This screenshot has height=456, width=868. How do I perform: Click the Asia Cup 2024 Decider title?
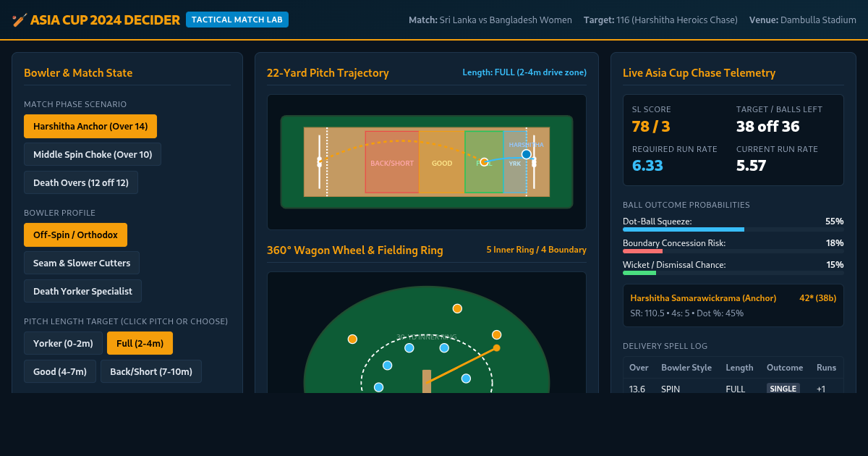[x=105, y=20]
